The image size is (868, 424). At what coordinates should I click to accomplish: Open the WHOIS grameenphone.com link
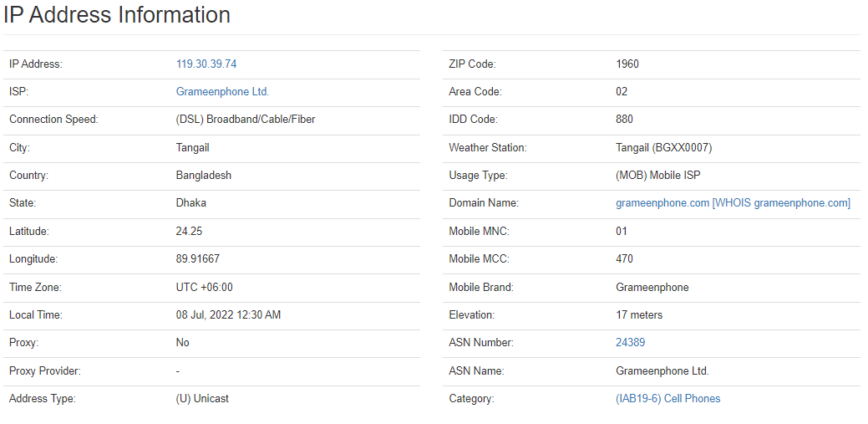(781, 203)
